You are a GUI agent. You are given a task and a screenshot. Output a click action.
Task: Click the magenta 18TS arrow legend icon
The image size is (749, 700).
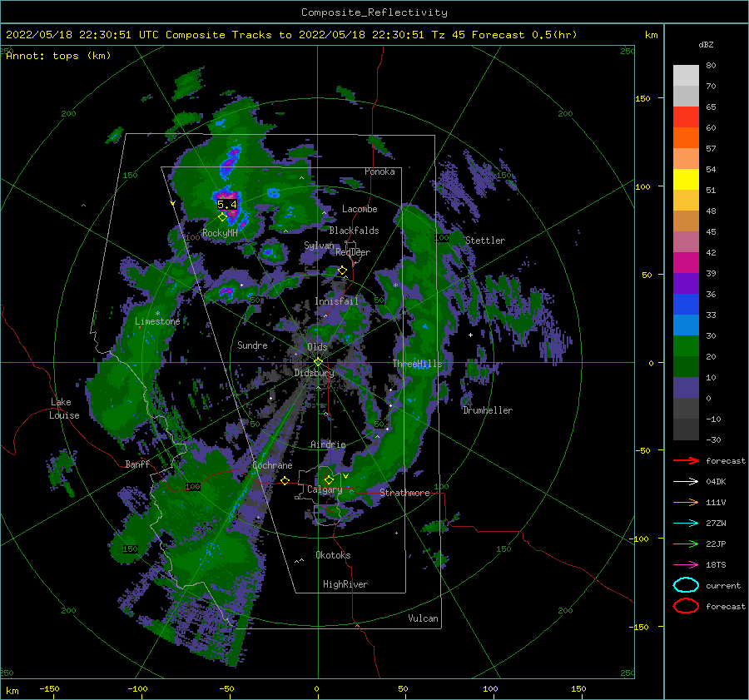pyautogui.click(x=686, y=565)
